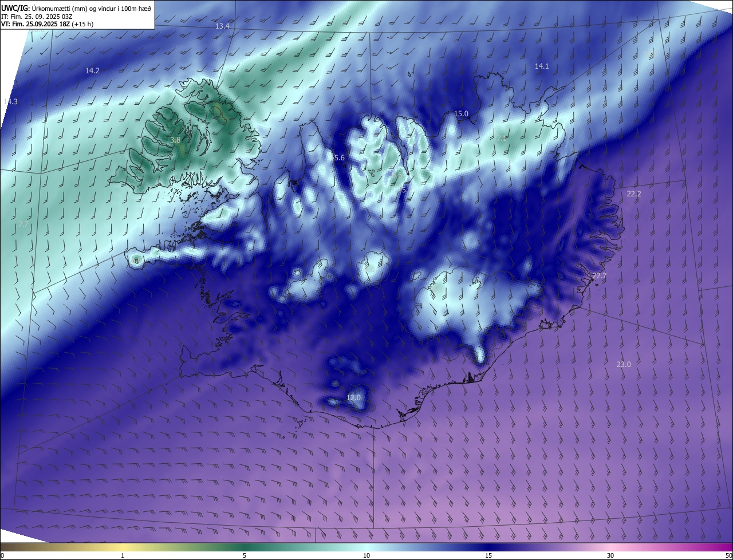Click the value label 23.0

point(624,364)
